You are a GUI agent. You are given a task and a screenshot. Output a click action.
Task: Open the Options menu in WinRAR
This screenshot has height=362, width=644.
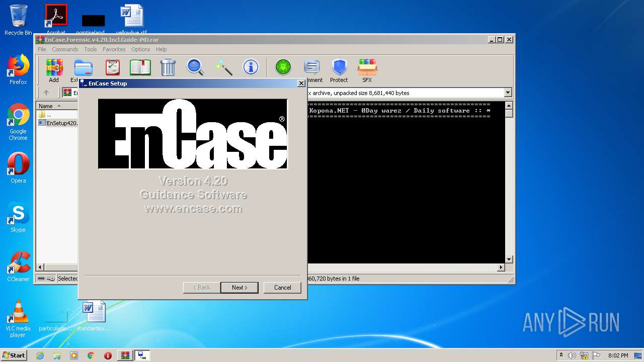(141, 49)
